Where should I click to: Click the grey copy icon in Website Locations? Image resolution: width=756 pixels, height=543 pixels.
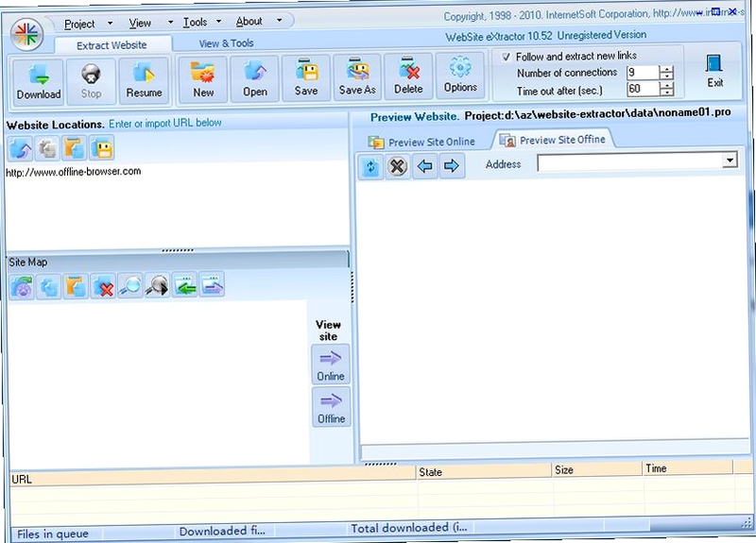click(x=47, y=148)
